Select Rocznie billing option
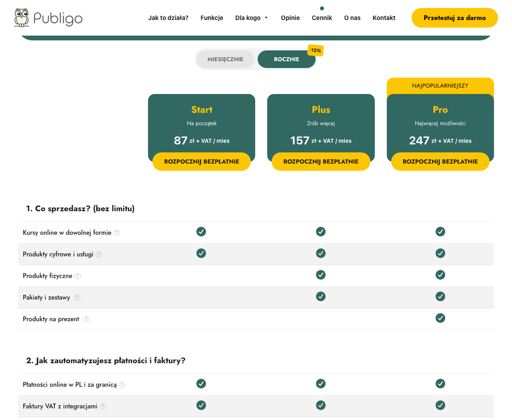Viewport: 512px width, 420px height. coord(286,59)
